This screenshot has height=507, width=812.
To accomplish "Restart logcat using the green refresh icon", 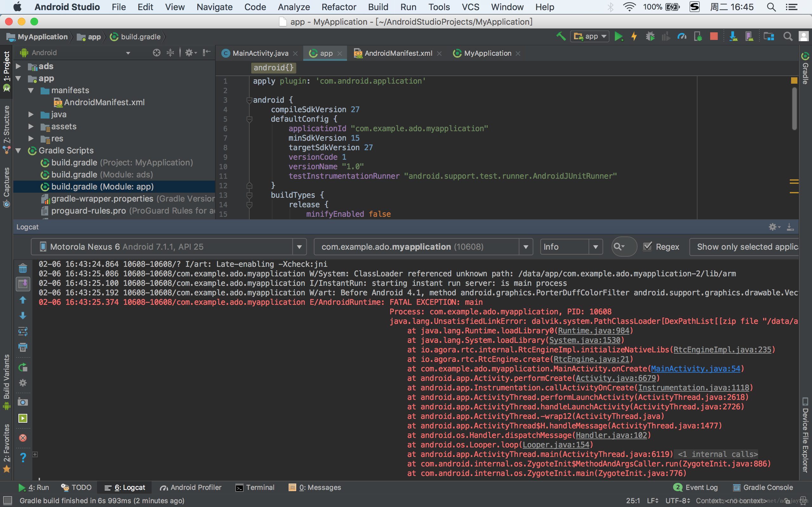I will 23,367.
